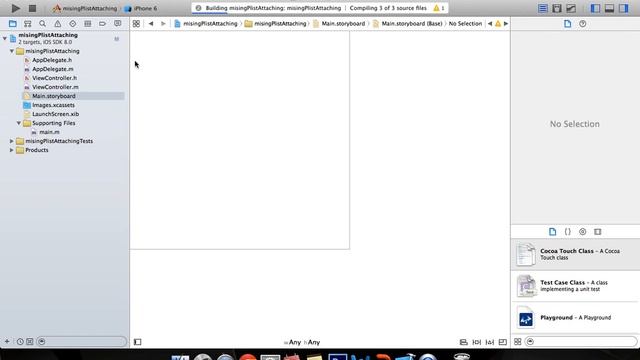Jump to next issue arrow
This screenshot has width=640, height=360.
click(506, 24)
